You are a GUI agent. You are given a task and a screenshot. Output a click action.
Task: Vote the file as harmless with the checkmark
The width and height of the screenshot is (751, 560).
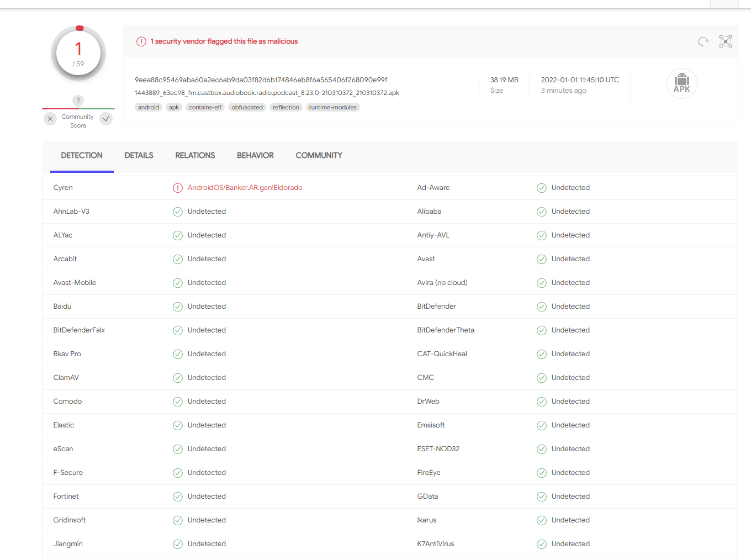[x=106, y=119]
